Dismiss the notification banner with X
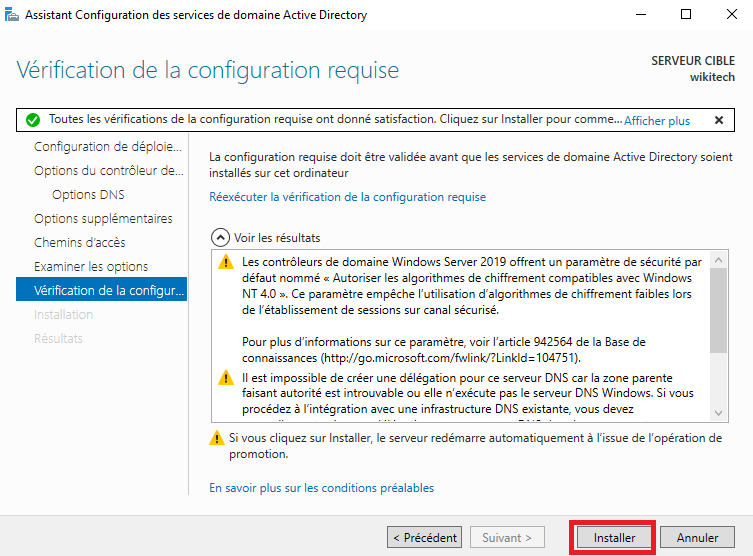The height and width of the screenshot is (556, 753). (718, 120)
